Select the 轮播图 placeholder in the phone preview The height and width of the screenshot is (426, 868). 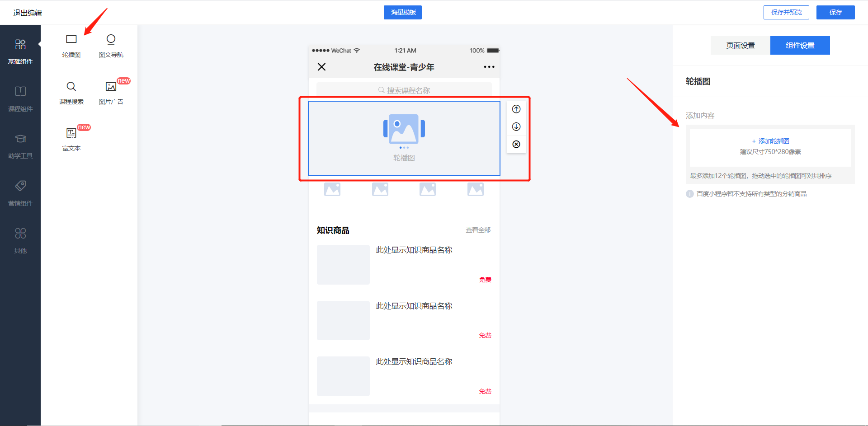tap(404, 138)
